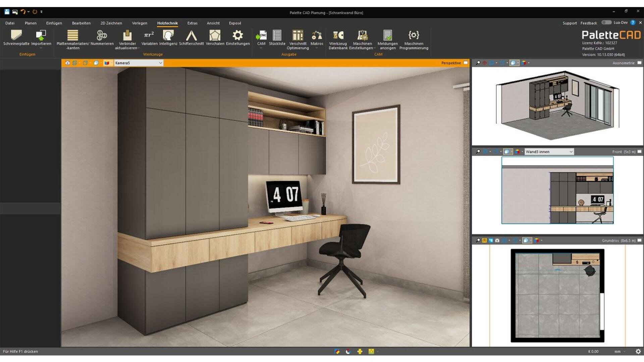Switch to the Einfügen tab
Screen dimensions: 644x362
[54, 23]
